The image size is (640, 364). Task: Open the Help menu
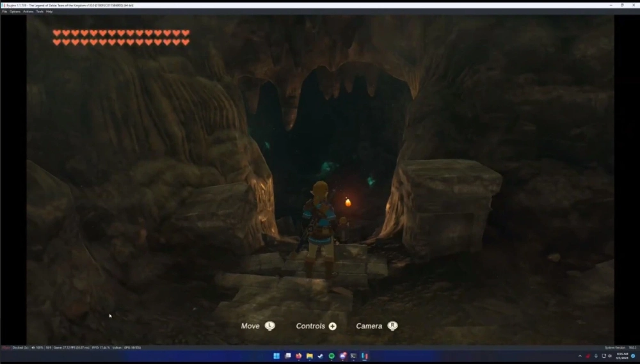pyautogui.click(x=49, y=12)
